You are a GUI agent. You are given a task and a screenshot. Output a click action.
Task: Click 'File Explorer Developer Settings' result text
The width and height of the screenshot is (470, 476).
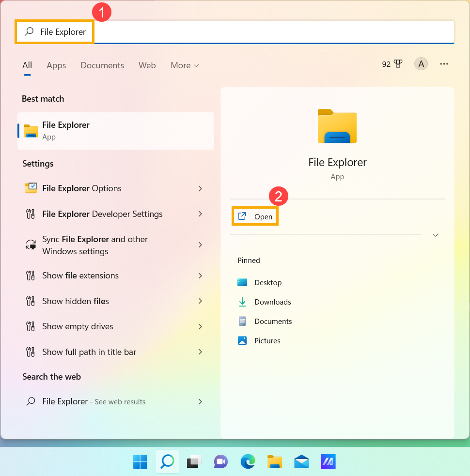click(102, 214)
